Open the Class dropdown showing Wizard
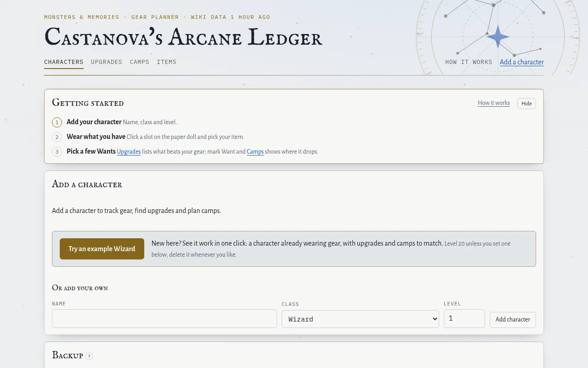The width and height of the screenshot is (588, 368). 360,319
